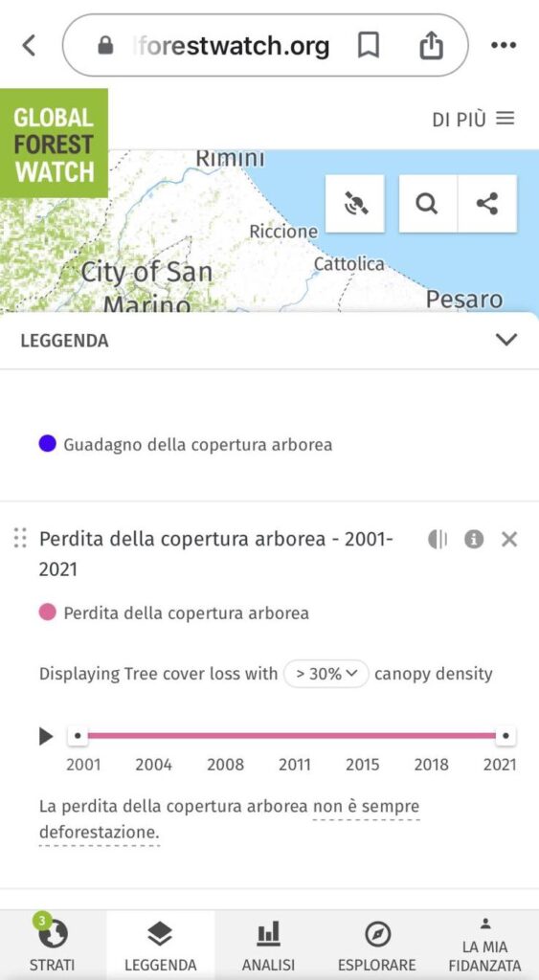
Task: Switch to the Strati tab
Action: coord(52,944)
